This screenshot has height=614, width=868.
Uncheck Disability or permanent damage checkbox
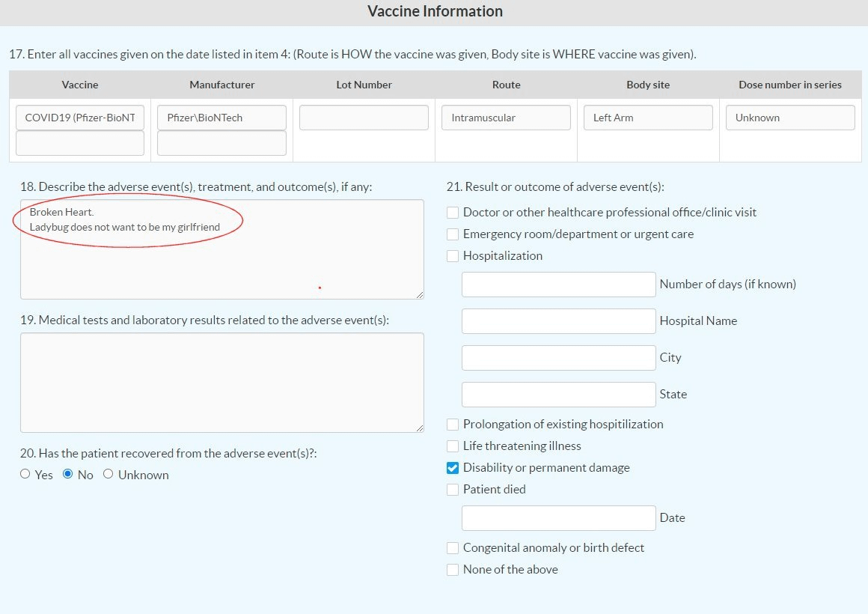pos(453,468)
